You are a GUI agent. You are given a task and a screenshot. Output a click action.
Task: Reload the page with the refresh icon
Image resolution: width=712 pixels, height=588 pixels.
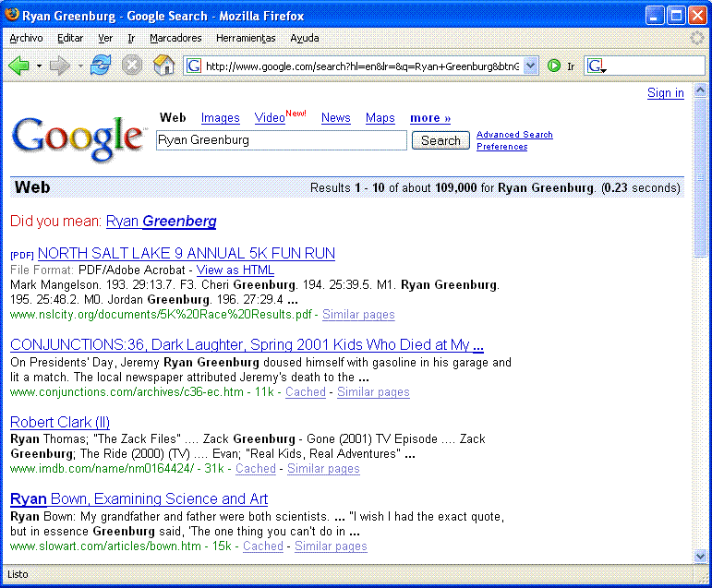(101, 66)
